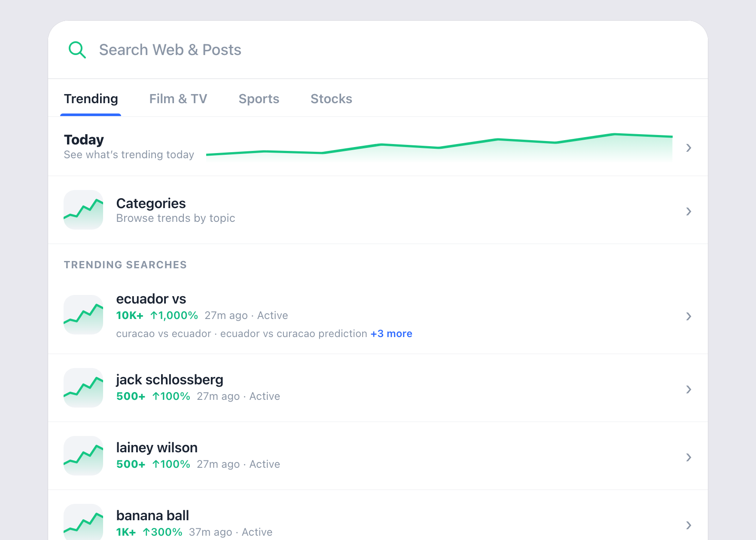This screenshot has width=756, height=540.
Task: Open Categories to browse trends
Action: (378, 210)
